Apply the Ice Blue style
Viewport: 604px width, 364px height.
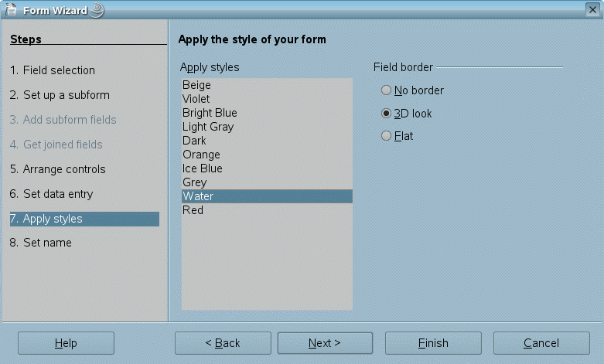tap(203, 168)
